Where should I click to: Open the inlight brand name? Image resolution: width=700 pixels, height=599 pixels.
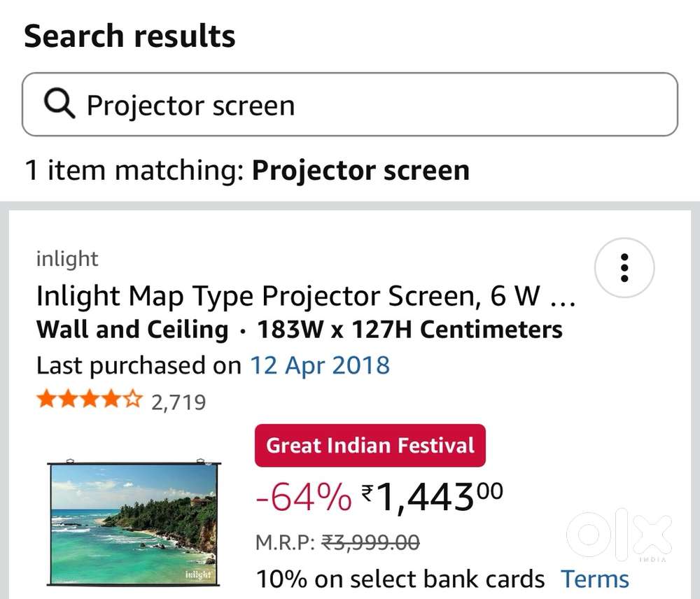pos(67,259)
